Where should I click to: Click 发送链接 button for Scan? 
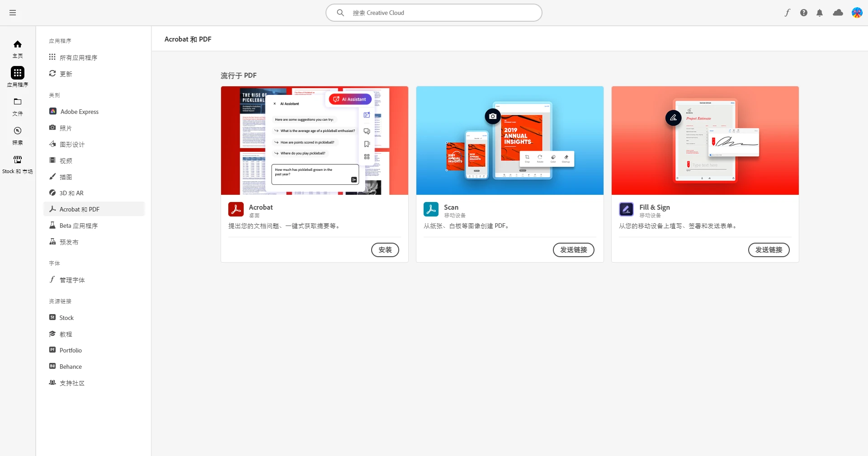pyautogui.click(x=574, y=250)
